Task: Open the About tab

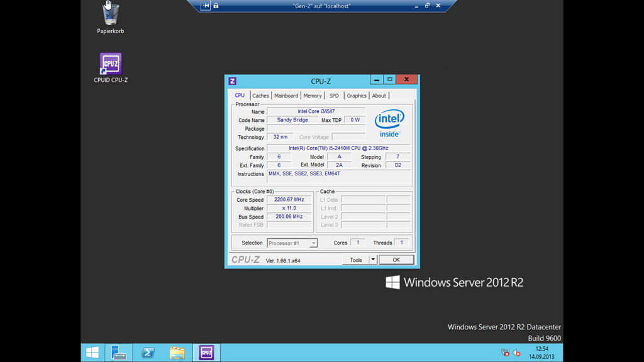Action: coord(379,96)
